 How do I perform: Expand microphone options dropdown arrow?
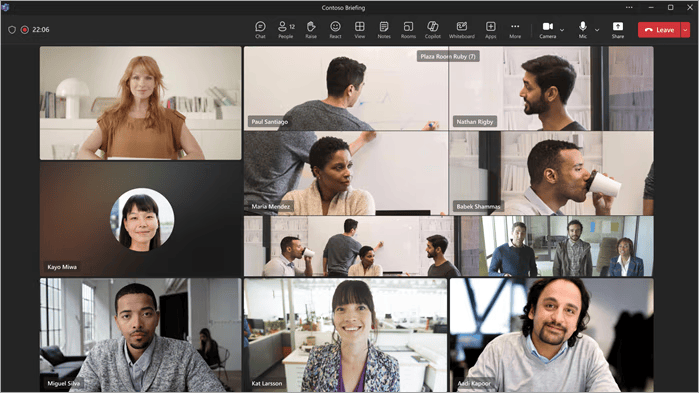pos(597,30)
